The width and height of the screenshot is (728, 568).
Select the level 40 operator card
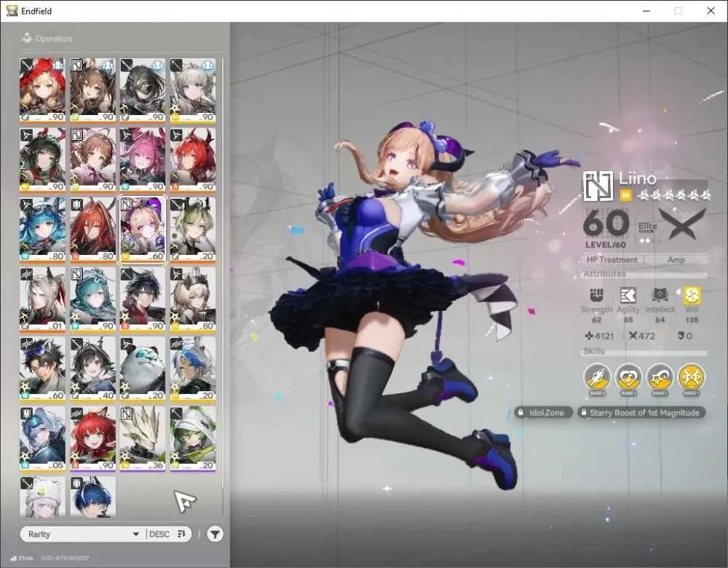coord(92,368)
